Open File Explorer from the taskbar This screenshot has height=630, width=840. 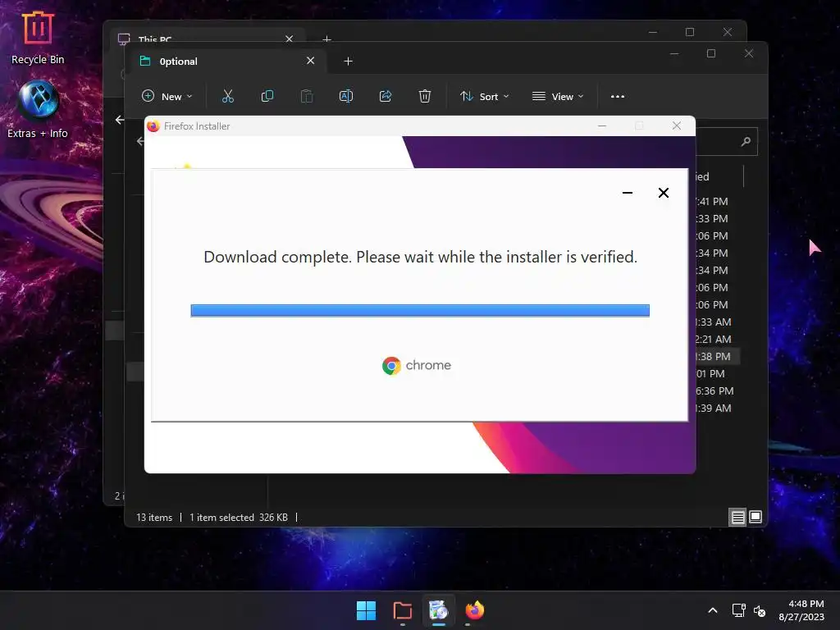tap(402, 610)
